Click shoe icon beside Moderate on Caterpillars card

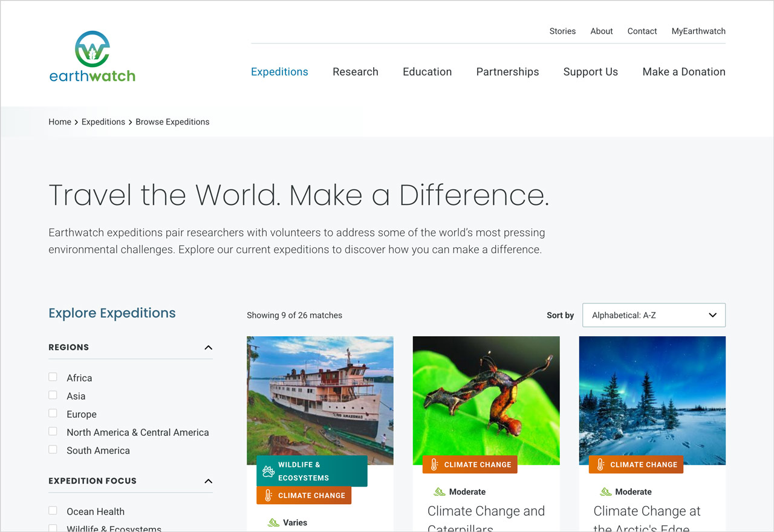coord(440,491)
